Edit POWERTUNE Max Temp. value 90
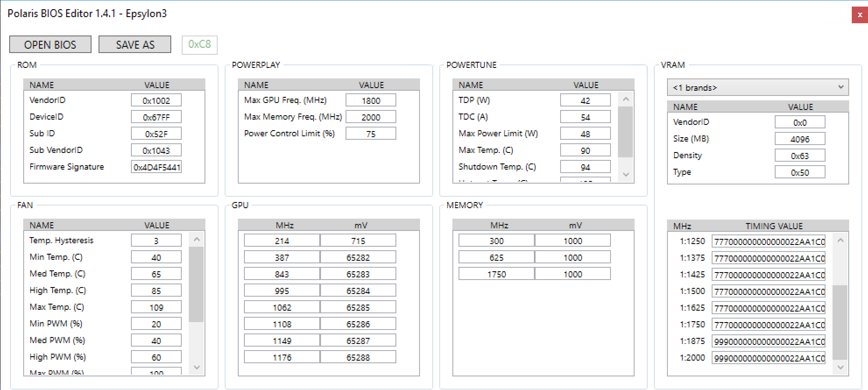This screenshot has width=868, height=390. click(586, 150)
